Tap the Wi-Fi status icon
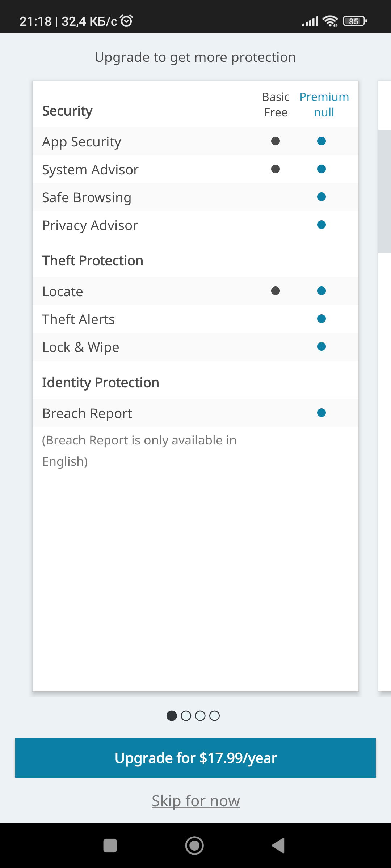The image size is (391, 868). [x=330, y=21]
